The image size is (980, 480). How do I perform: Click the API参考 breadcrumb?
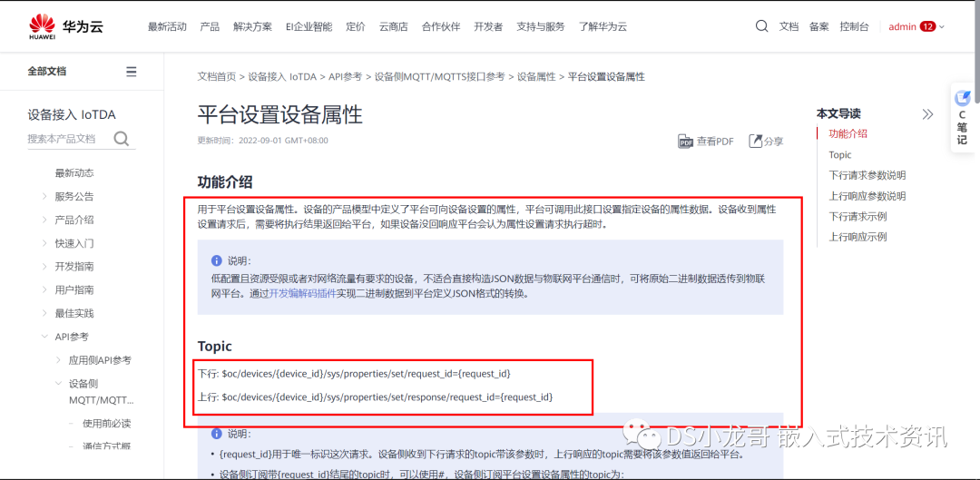tap(345, 77)
